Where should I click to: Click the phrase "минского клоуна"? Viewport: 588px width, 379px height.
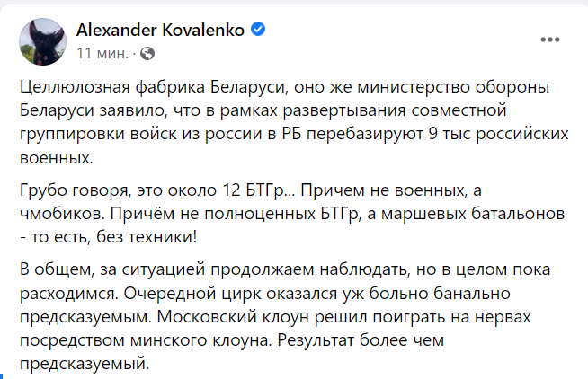tap(200, 340)
